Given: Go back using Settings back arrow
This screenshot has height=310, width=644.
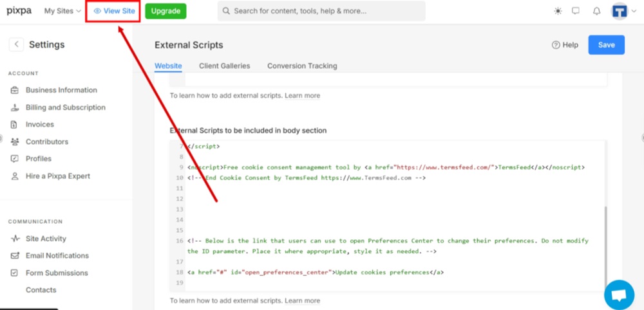Looking at the screenshot, I should pyautogui.click(x=16, y=44).
